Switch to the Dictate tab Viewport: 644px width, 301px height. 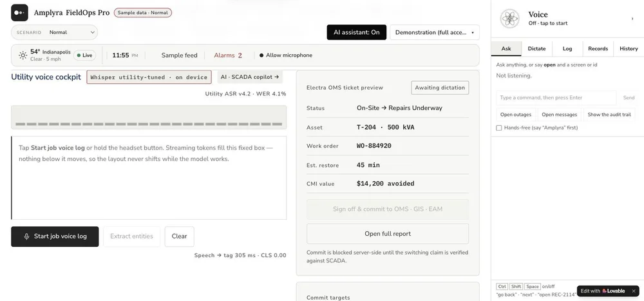536,48
